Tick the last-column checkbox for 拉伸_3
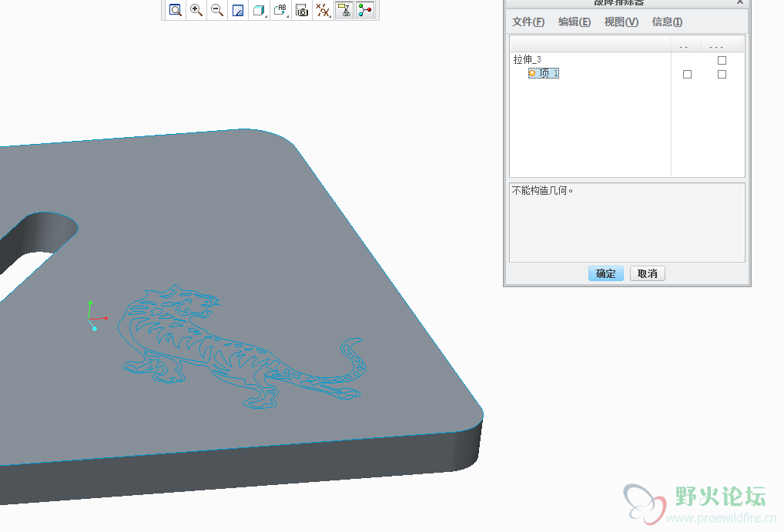Screen dimensions: 784x532 point(722,61)
